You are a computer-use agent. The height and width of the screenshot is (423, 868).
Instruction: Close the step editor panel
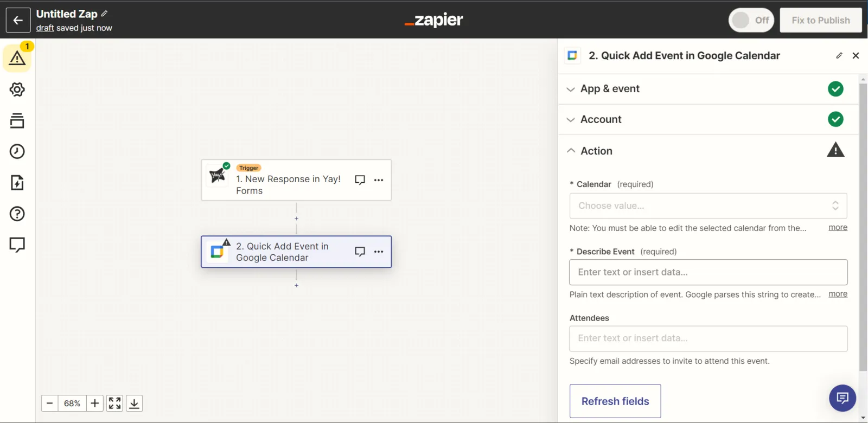(x=856, y=55)
